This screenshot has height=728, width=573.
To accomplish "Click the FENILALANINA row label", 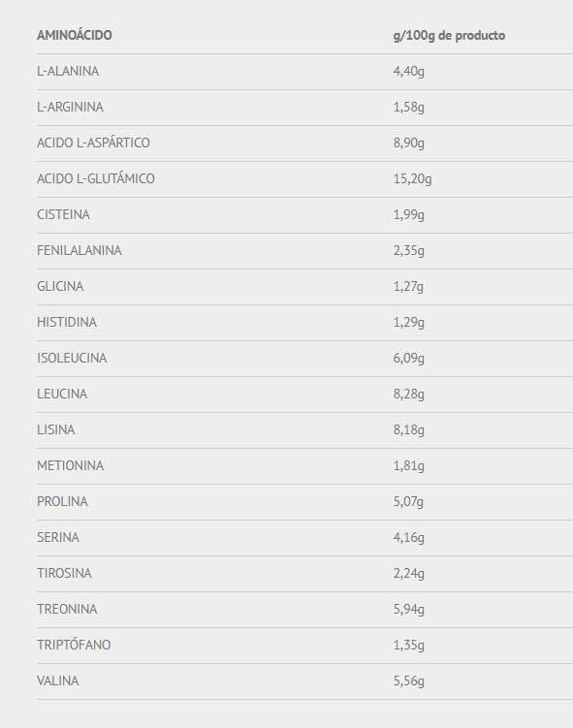I will (80, 250).
